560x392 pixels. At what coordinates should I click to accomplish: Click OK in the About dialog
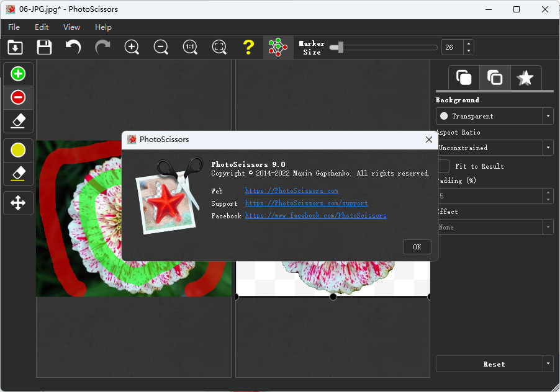(x=417, y=247)
